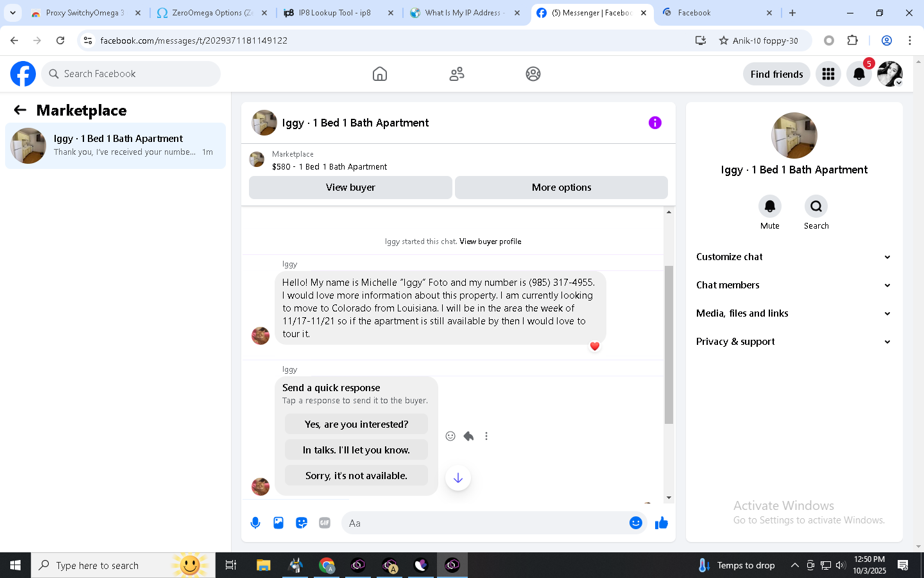
Task: Open the Windows Start menu
Action: pyautogui.click(x=15, y=565)
